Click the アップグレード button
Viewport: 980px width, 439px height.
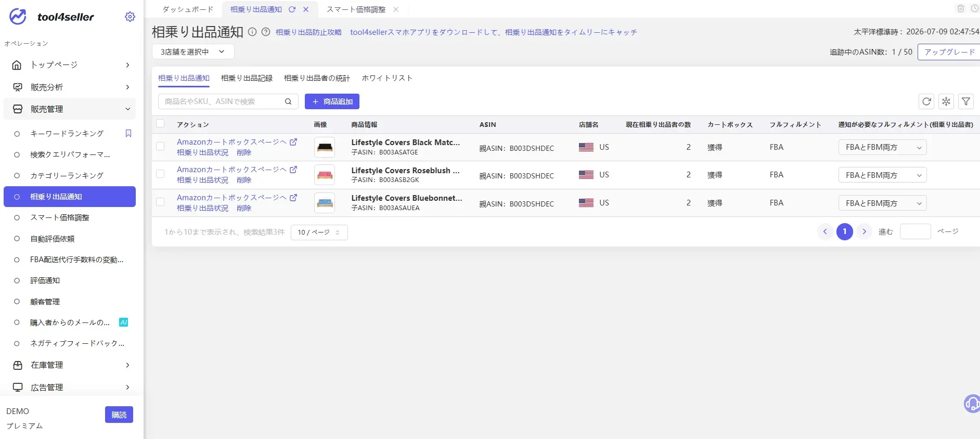949,52
